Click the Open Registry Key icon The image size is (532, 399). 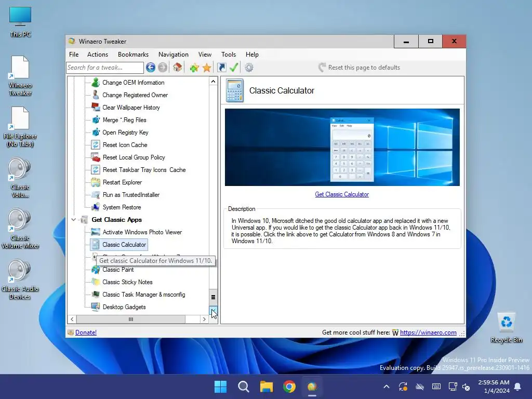pos(96,132)
